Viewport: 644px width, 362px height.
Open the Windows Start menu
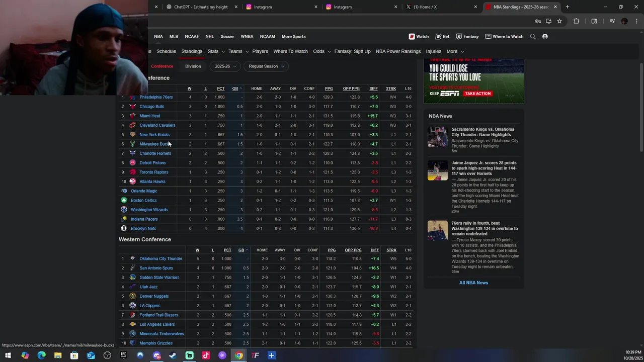pos(9,355)
